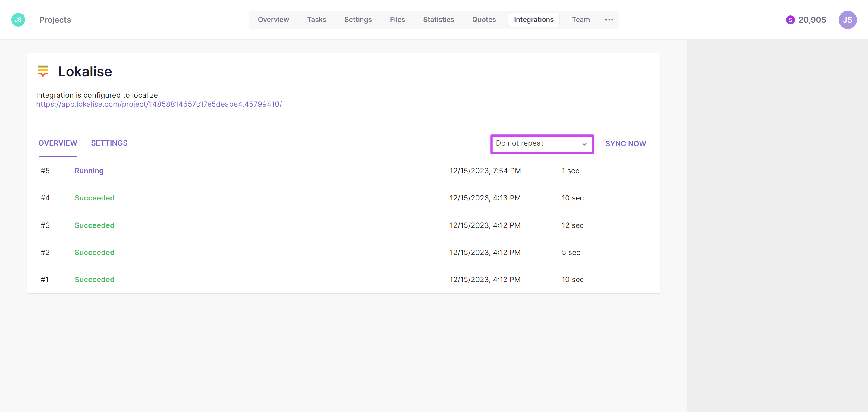This screenshot has height=412, width=868.
Task: Open the three-dot more menu
Action: tap(609, 20)
